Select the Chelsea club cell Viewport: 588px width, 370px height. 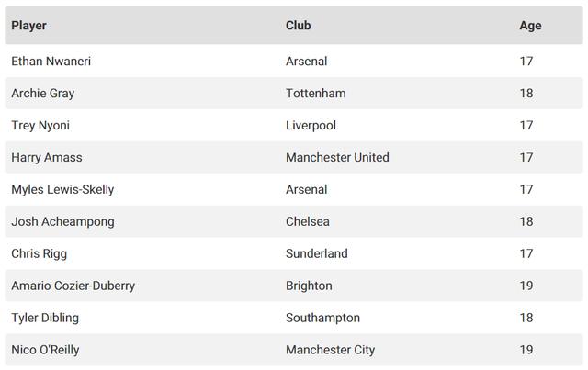(308, 221)
